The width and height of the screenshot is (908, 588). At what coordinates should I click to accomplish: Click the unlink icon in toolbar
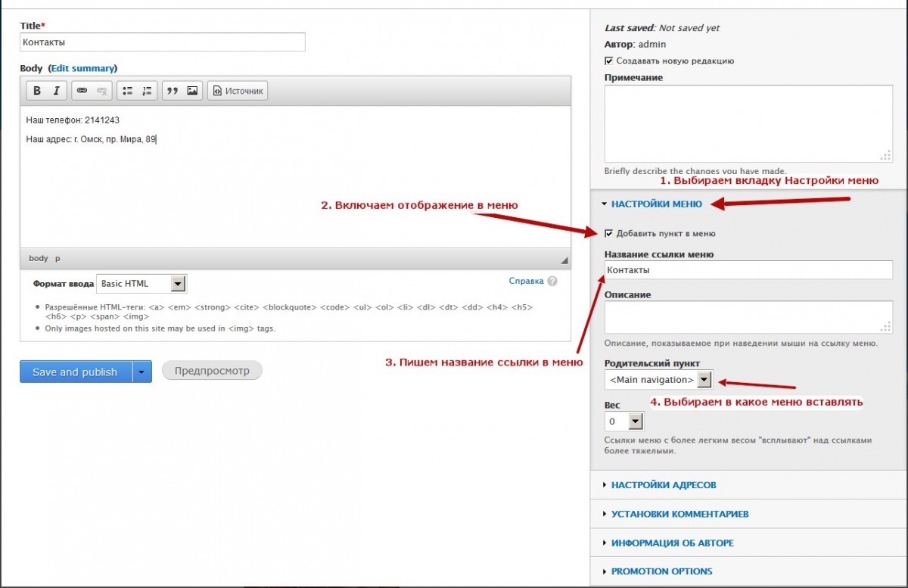click(101, 91)
